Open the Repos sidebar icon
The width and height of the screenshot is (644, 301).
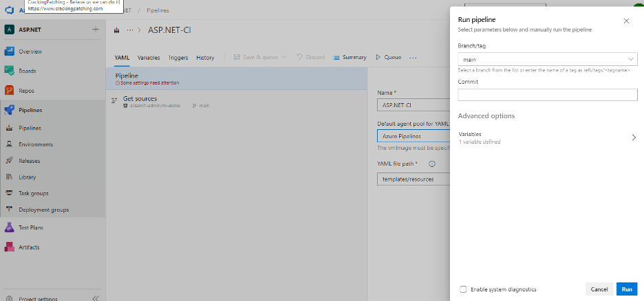(x=10, y=91)
